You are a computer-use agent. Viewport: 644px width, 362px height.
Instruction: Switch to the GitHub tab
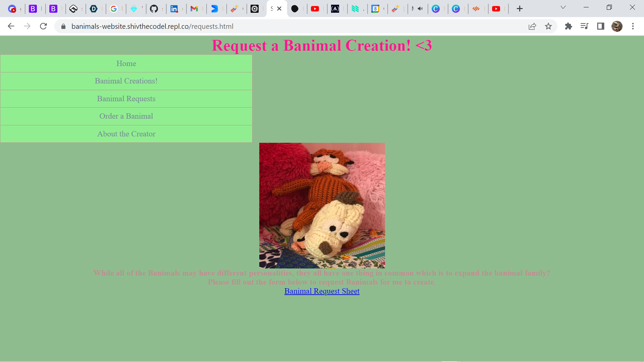154,9
